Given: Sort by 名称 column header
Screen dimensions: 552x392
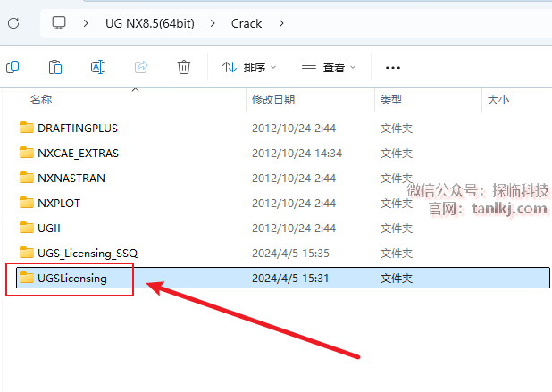Looking at the screenshot, I should 41,100.
